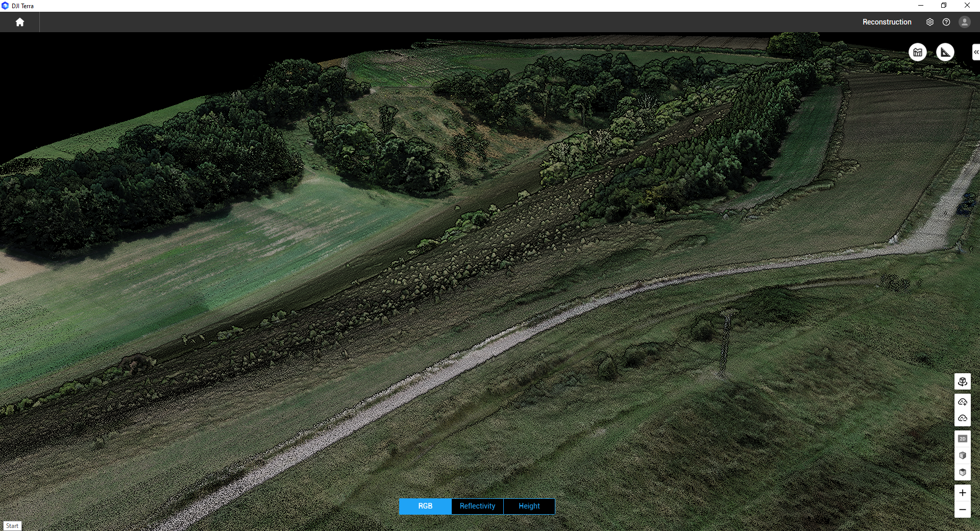This screenshot has height=531, width=980.
Task: Go to the Home screen
Action: pos(20,22)
